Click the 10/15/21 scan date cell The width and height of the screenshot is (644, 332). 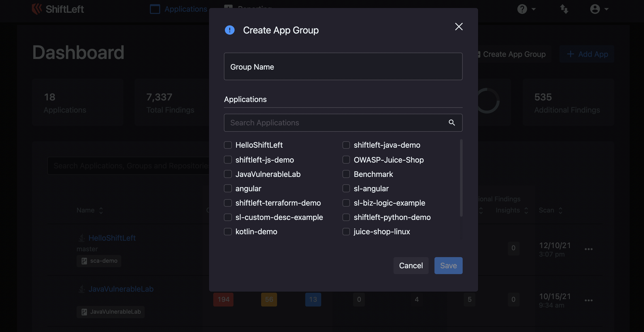point(555,300)
